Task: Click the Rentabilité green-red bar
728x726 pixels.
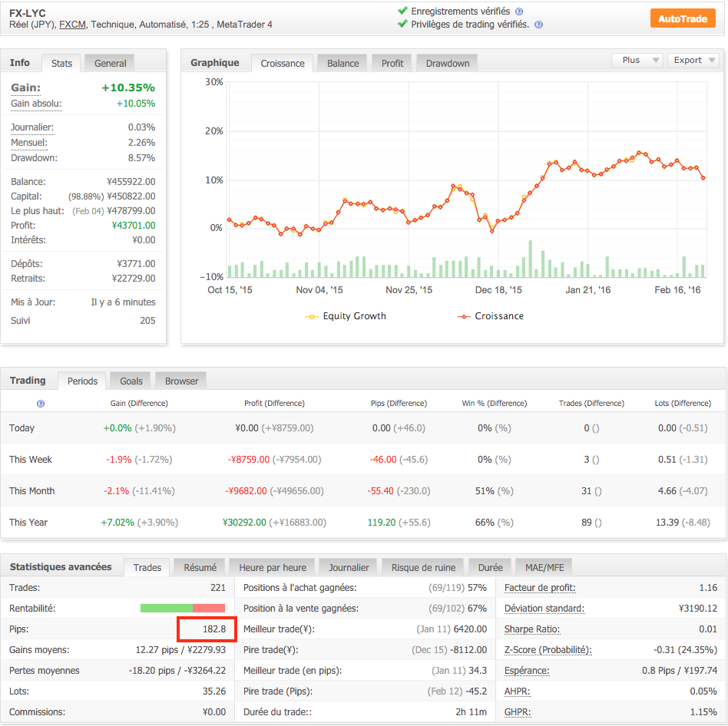Action: pos(183,608)
